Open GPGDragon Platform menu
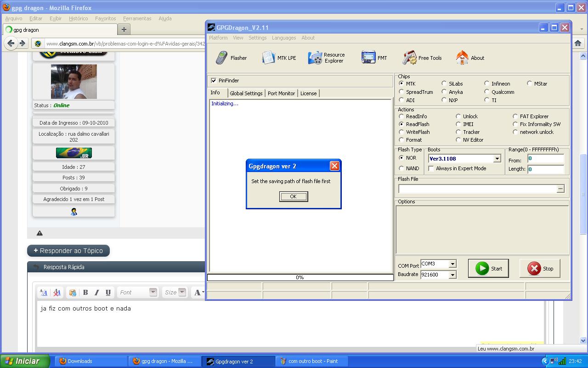Image resolution: width=588 pixels, height=368 pixels. pos(218,38)
